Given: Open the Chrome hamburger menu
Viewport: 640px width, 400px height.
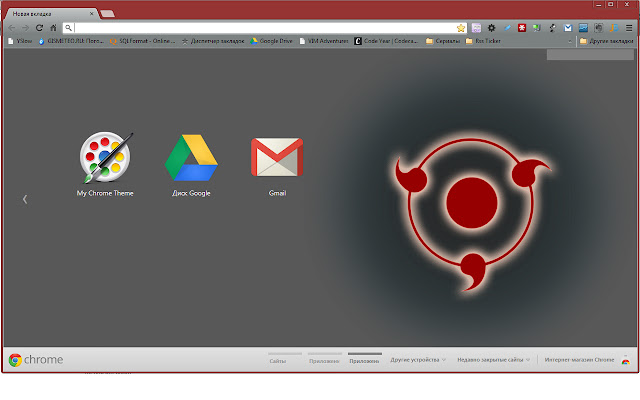Looking at the screenshot, I should click(x=629, y=28).
